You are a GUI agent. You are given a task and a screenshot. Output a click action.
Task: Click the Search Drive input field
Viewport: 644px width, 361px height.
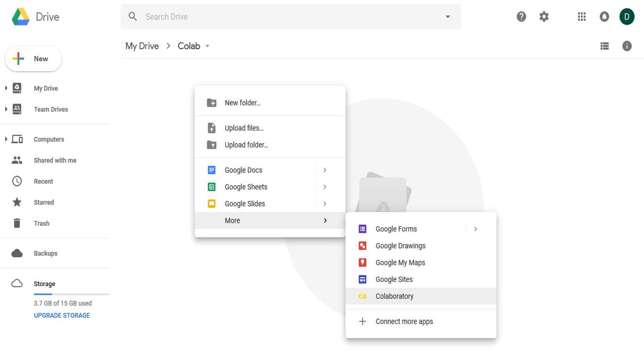tap(291, 17)
